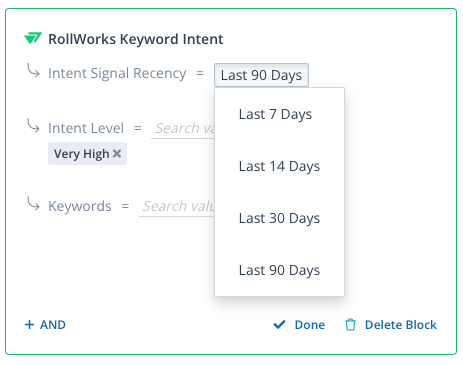
Task: Click the Done checkmark icon
Action: click(x=279, y=324)
